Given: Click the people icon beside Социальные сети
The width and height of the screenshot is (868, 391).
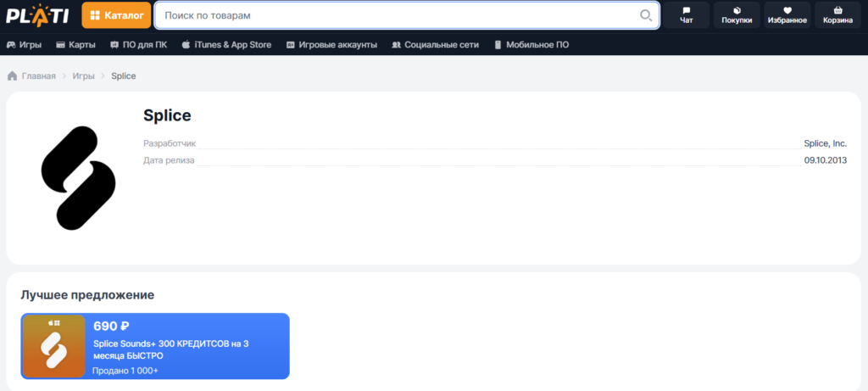Looking at the screenshot, I should coord(396,45).
